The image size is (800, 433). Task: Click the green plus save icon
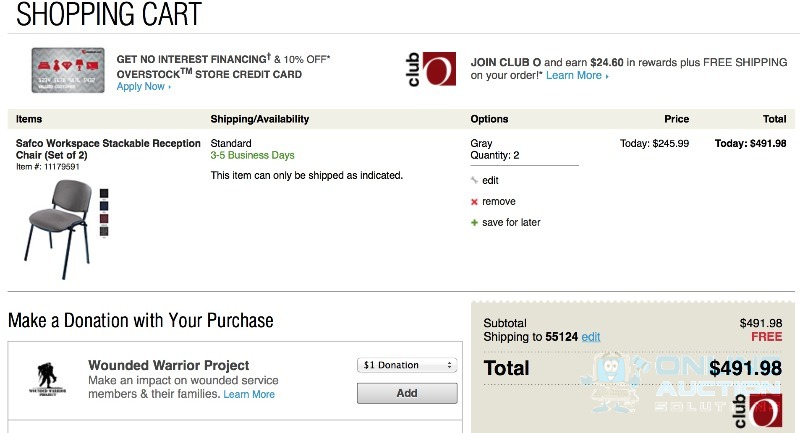tap(474, 222)
